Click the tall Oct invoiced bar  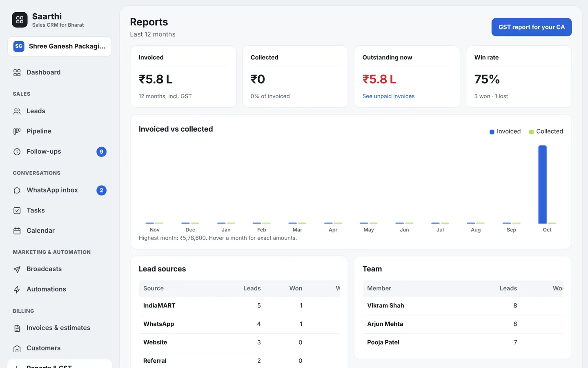542,184
